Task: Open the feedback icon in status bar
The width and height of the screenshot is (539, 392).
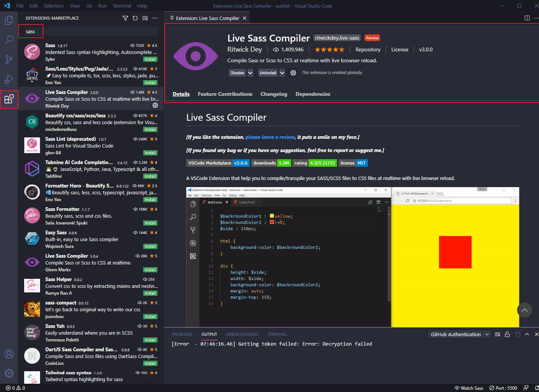Action: pyautogui.click(x=526, y=388)
